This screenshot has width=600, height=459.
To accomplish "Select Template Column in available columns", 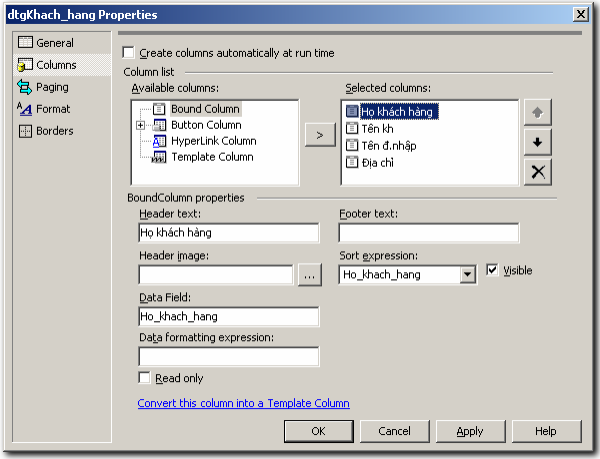I will (x=211, y=157).
